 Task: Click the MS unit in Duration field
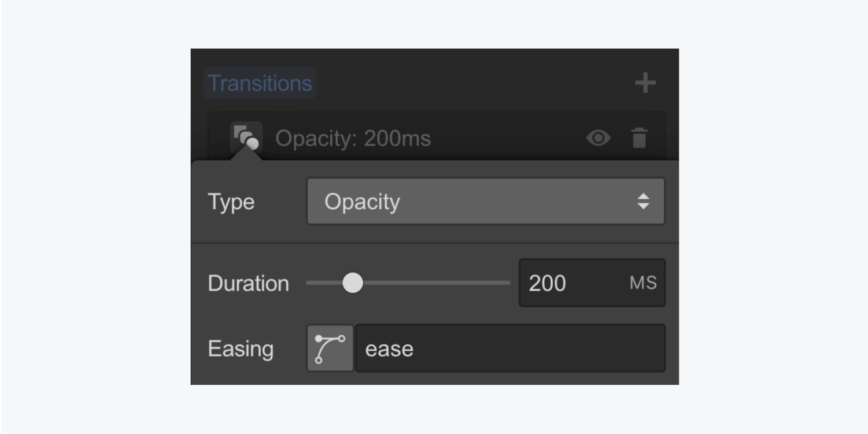[x=643, y=283]
